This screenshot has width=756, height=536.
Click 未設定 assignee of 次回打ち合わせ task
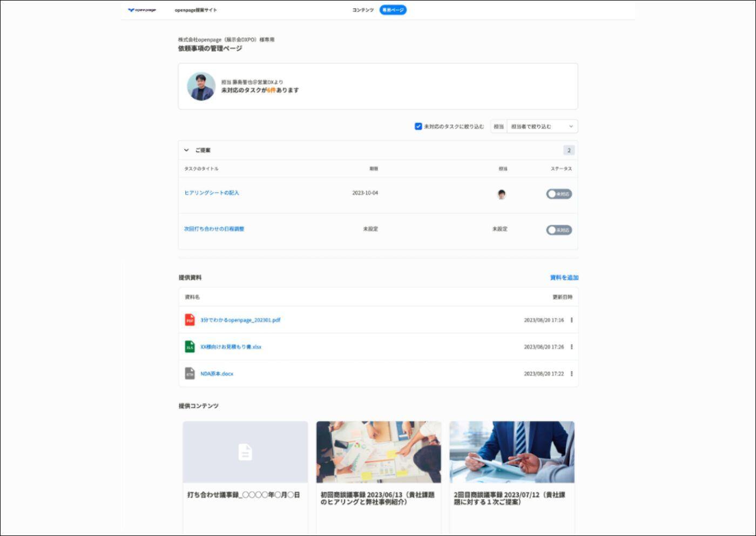[x=500, y=229]
